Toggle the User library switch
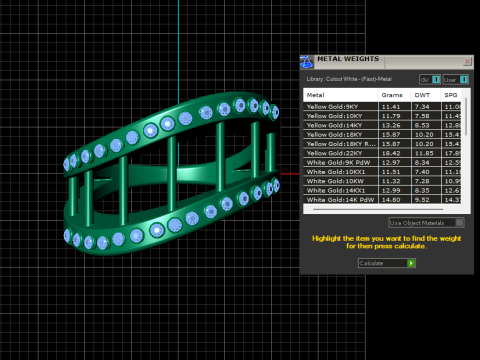480x360 pixels. [x=464, y=80]
